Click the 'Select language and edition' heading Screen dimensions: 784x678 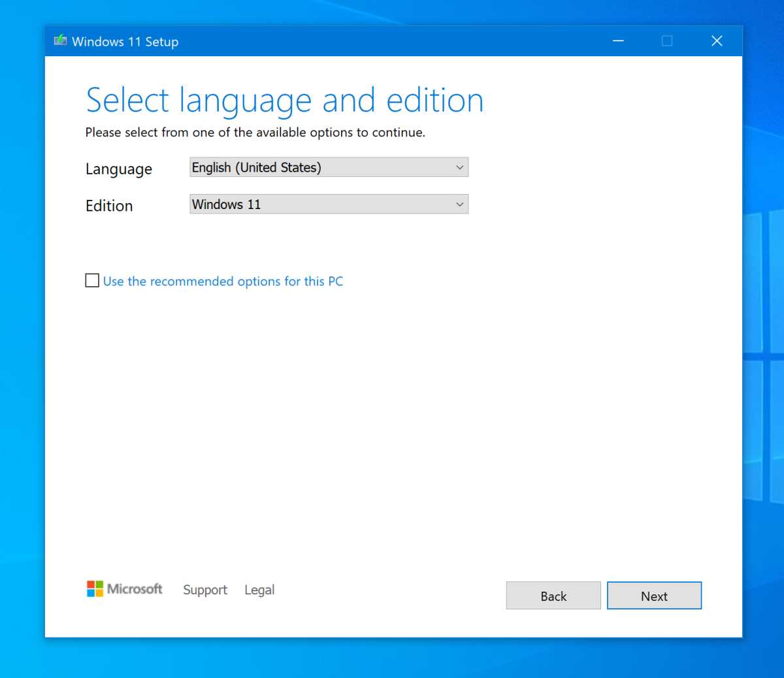[285, 99]
